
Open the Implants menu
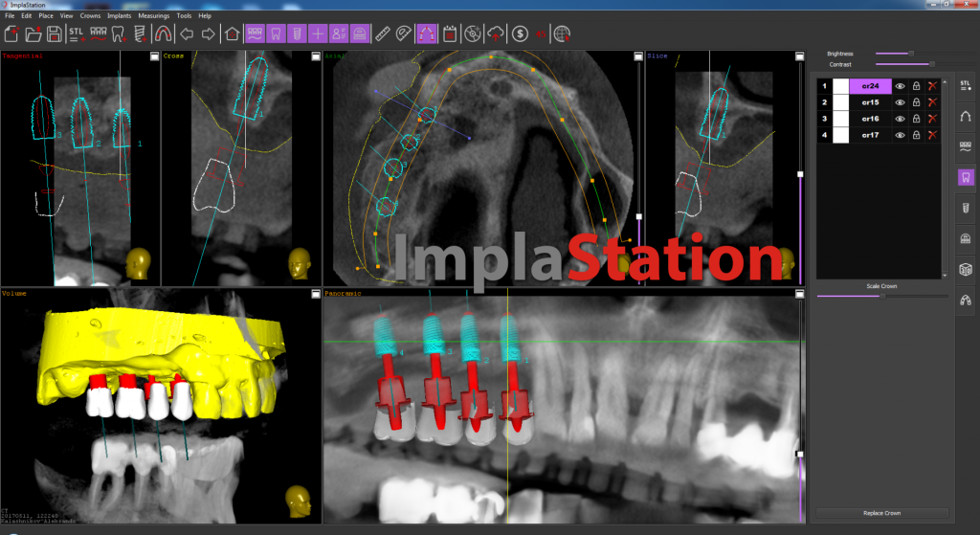pyautogui.click(x=119, y=15)
